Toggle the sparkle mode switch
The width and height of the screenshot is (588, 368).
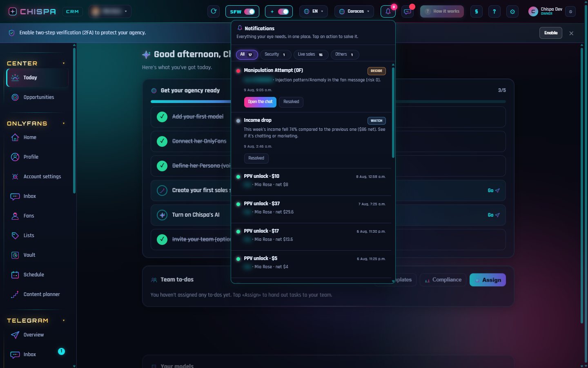click(283, 11)
